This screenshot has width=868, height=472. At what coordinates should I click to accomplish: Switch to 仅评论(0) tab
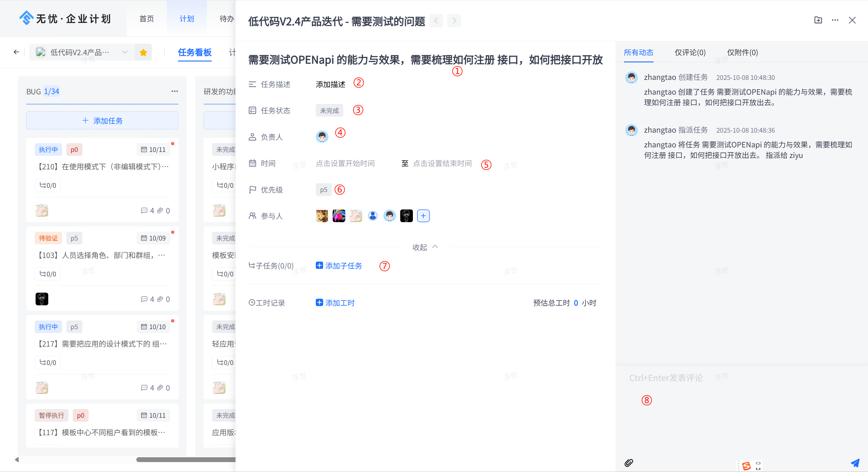(x=690, y=52)
